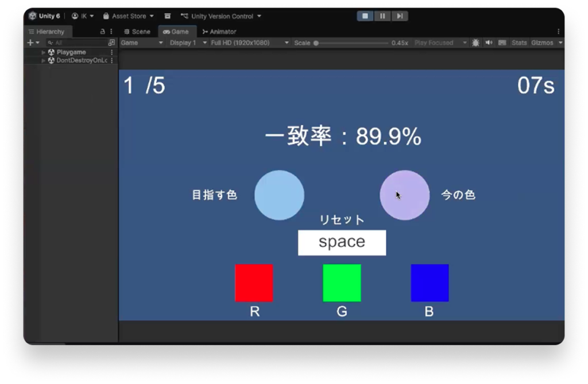Pause the running game

click(382, 16)
